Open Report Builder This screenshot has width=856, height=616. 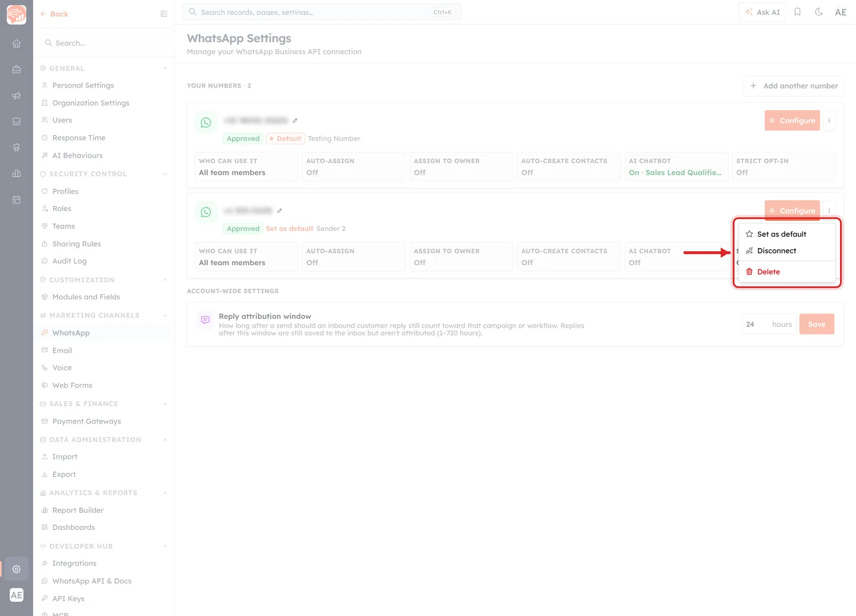coord(78,510)
